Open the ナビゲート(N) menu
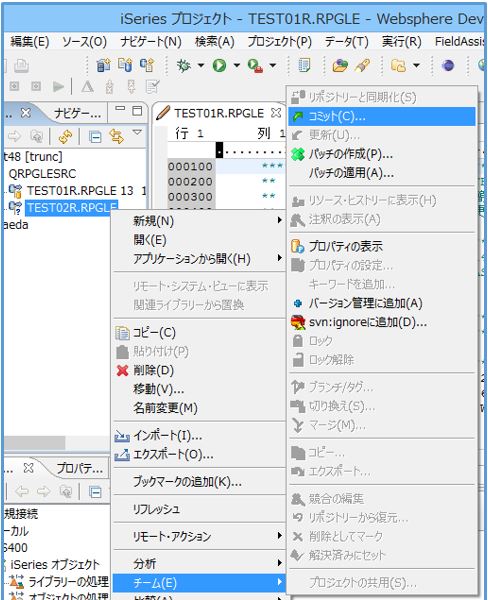 [x=151, y=41]
